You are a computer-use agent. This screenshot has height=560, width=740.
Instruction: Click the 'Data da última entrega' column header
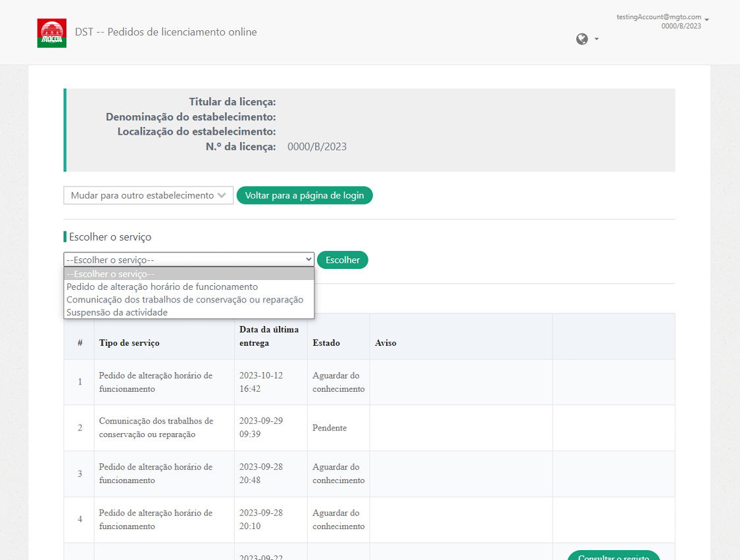point(269,336)
